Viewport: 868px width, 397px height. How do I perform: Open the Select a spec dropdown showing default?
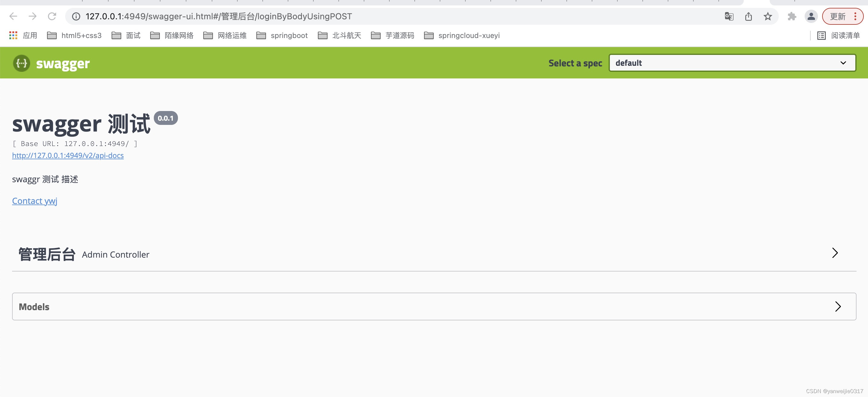pyautogui.click(x=732, y=63)
